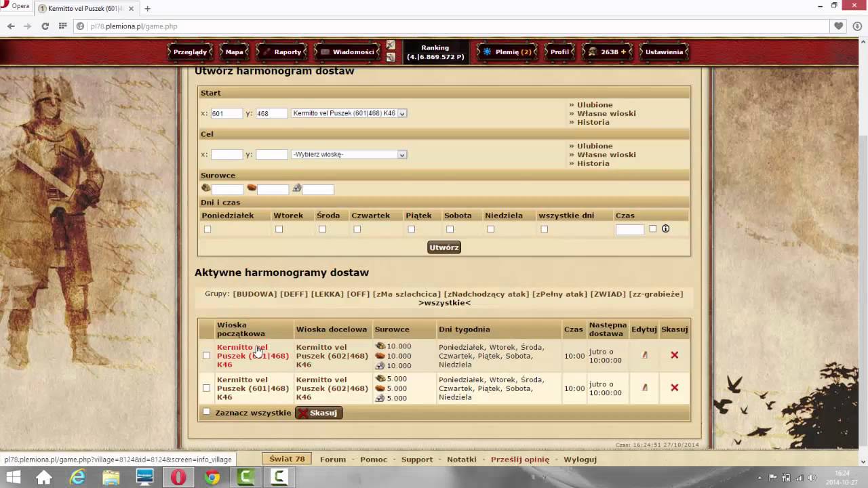Open File Explorer from taskbar
Viewport: 868px width, 488px height.
click(111, 477)
